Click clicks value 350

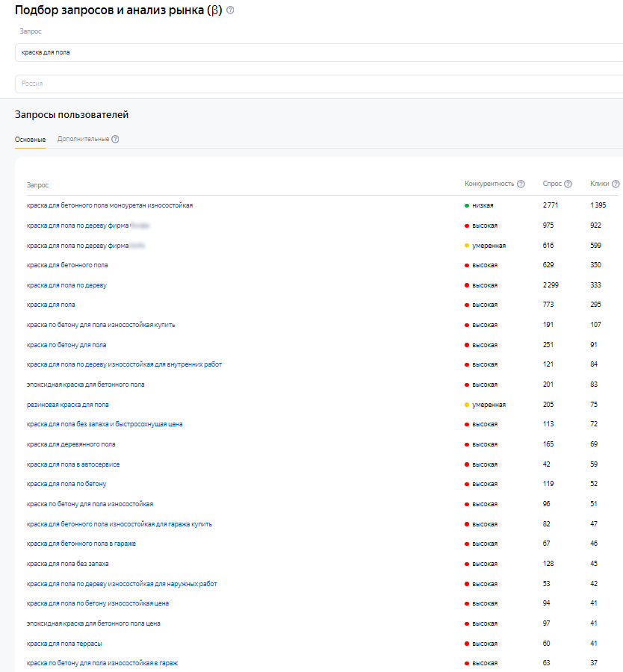click(595, 265)
